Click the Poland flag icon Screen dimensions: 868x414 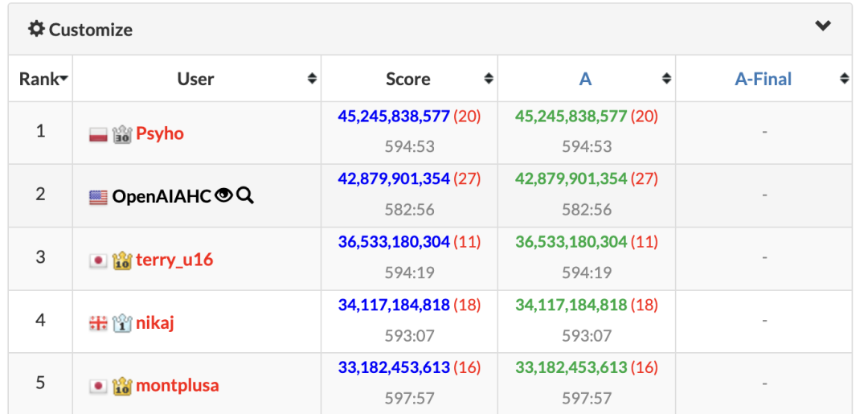point(98,134)
